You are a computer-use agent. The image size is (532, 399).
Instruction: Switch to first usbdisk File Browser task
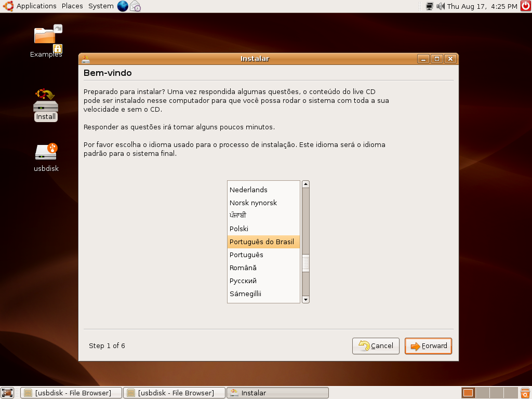71,393
